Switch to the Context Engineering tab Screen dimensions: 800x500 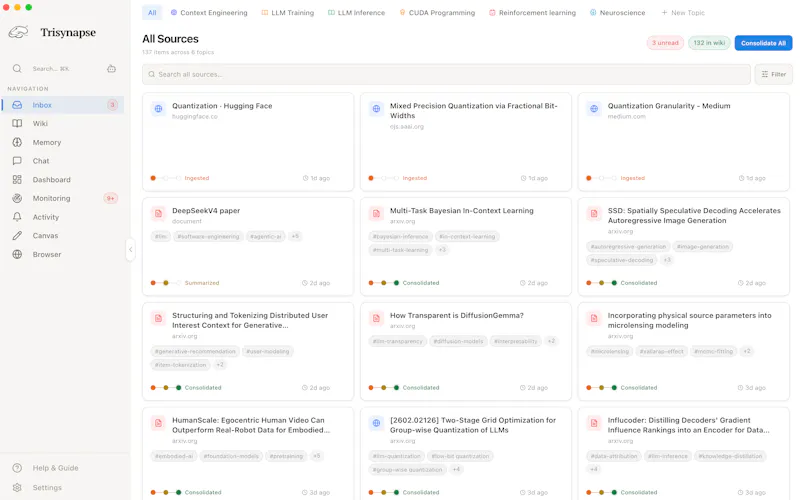tap(209, 13)
